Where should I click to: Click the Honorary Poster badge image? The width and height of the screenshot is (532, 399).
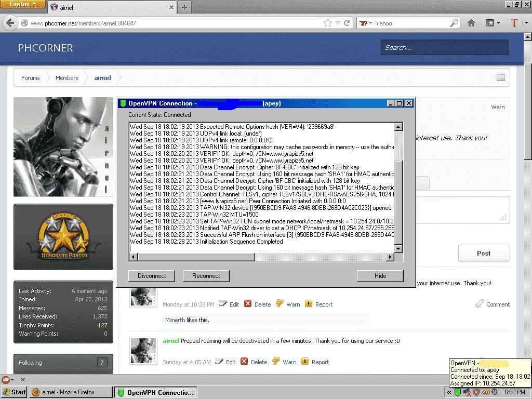click(x=63, y=237)
